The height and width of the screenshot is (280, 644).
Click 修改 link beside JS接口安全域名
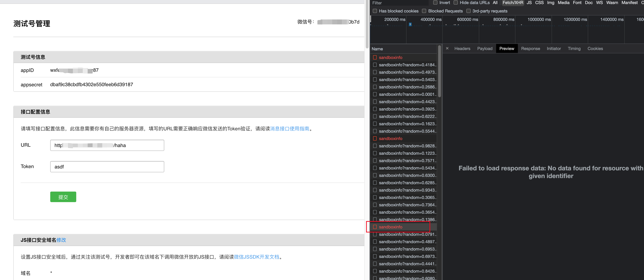(x=61, y=240)
